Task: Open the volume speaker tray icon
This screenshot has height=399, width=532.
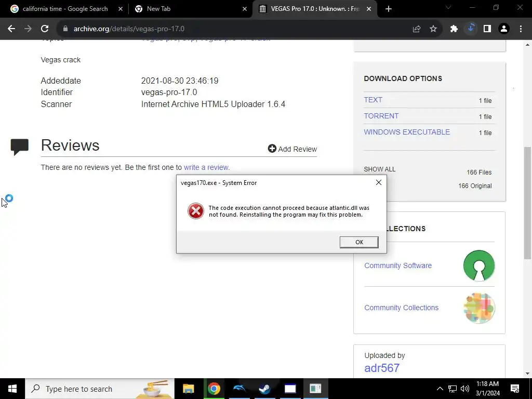Action: (x=465, y=389)
